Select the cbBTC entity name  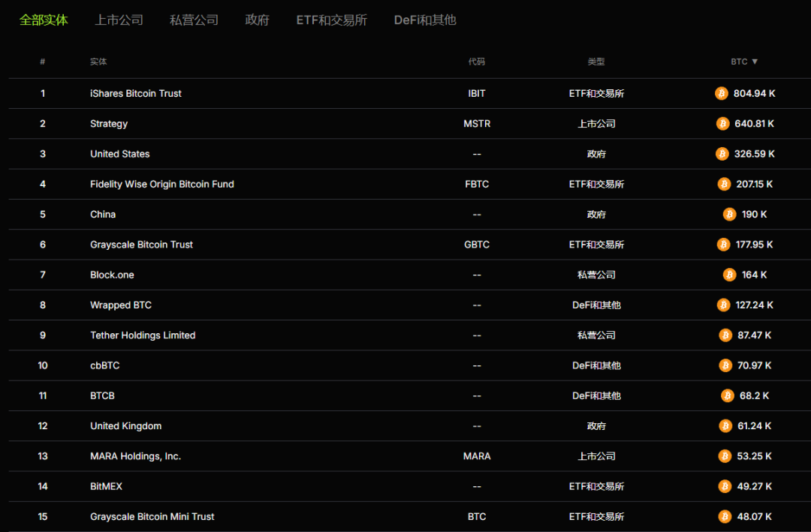[x=104, y=365]
